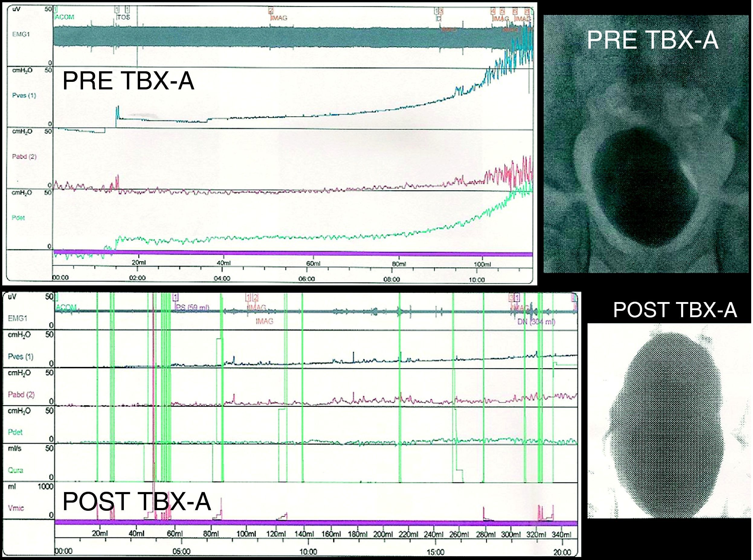Click the ACOM marker in the PRE chart
Screen dimensions: 753x560
(x=64, y=17)
